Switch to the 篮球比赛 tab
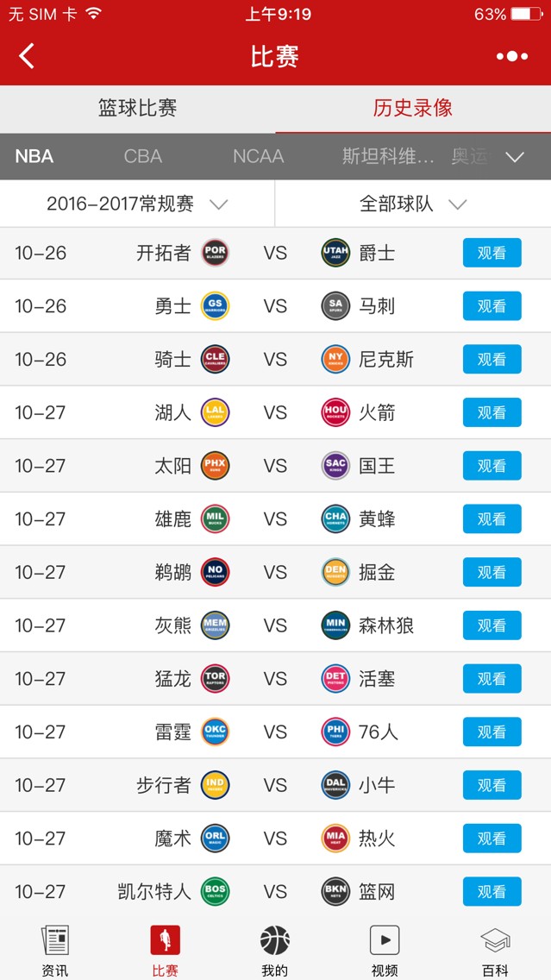Screen dimensions: 551x980 click(137, 108)
